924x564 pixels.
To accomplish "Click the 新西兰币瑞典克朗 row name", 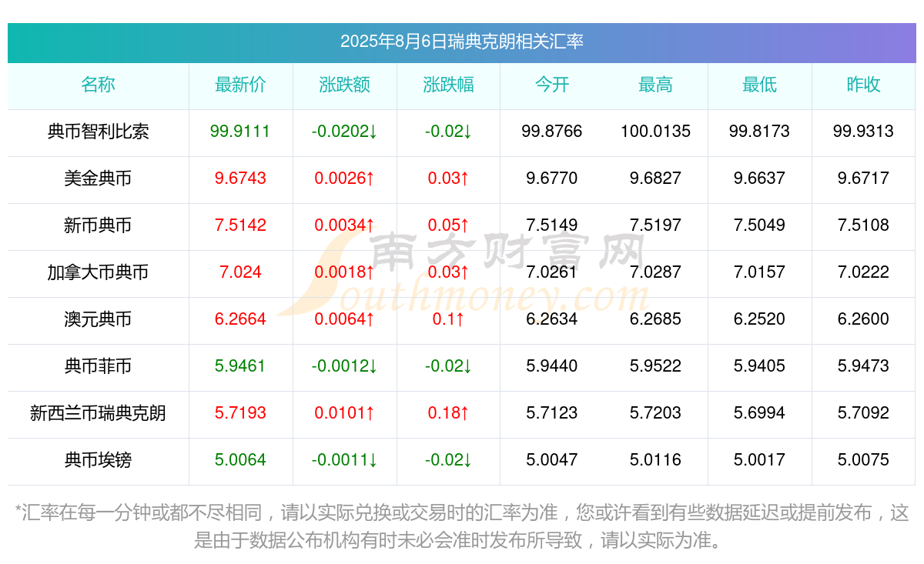I will click(98, 413).
